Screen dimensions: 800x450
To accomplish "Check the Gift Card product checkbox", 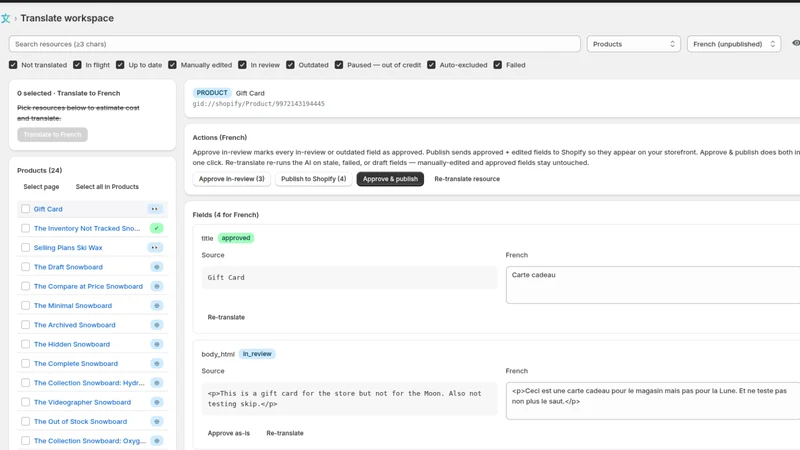I will point(26,209).
